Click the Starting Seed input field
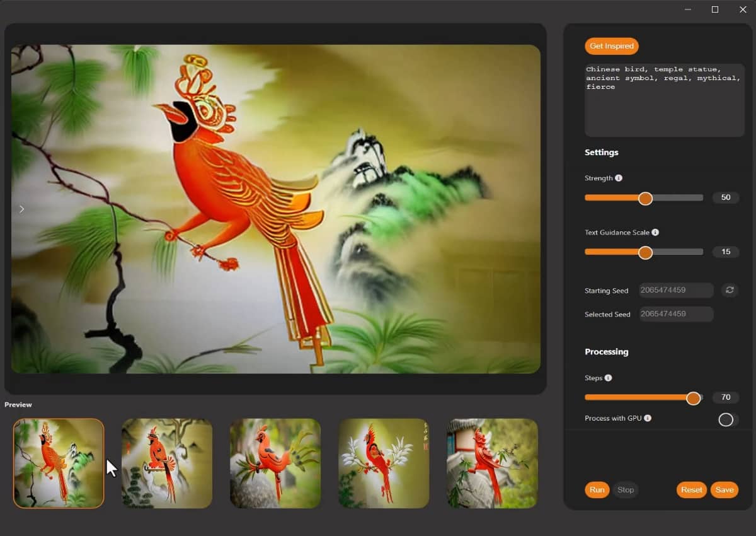 [x=676, y=290]
